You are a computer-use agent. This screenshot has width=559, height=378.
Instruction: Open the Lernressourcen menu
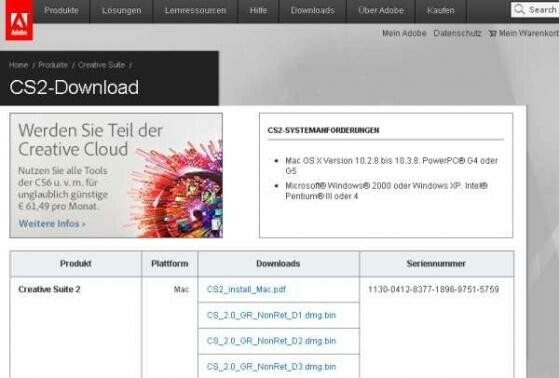coord(195,11)
